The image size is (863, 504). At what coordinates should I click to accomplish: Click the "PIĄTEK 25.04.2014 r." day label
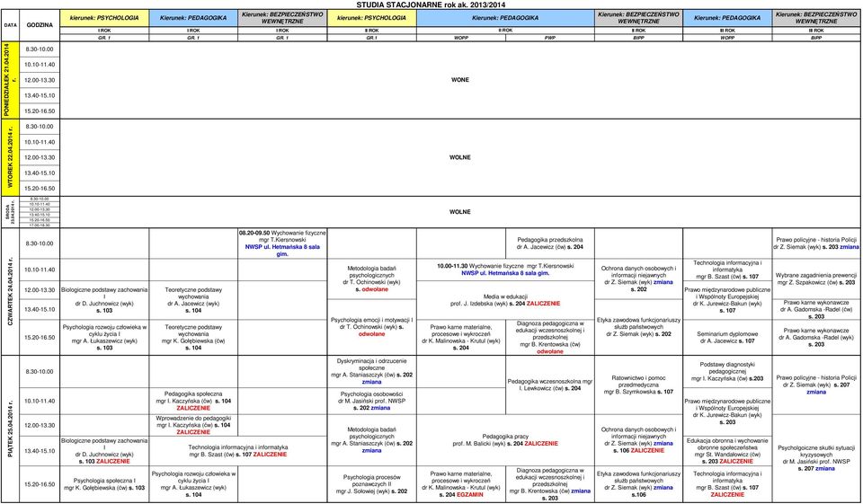coord(10,429)
